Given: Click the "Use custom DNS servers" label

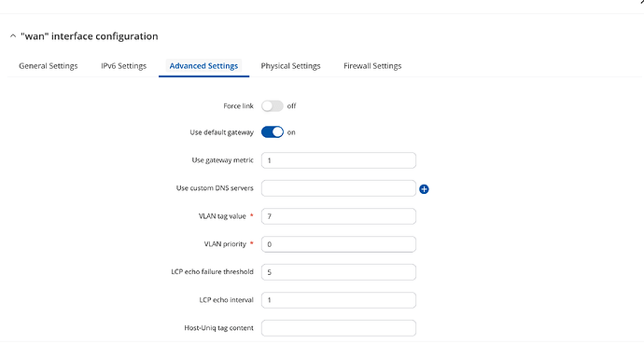Looking at the screenshot, I should (x=215, y=188).
